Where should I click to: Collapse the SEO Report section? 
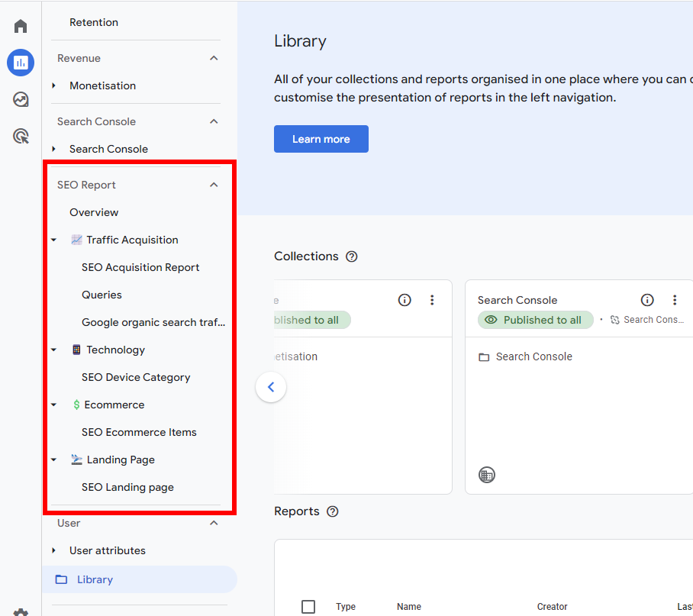214,185
